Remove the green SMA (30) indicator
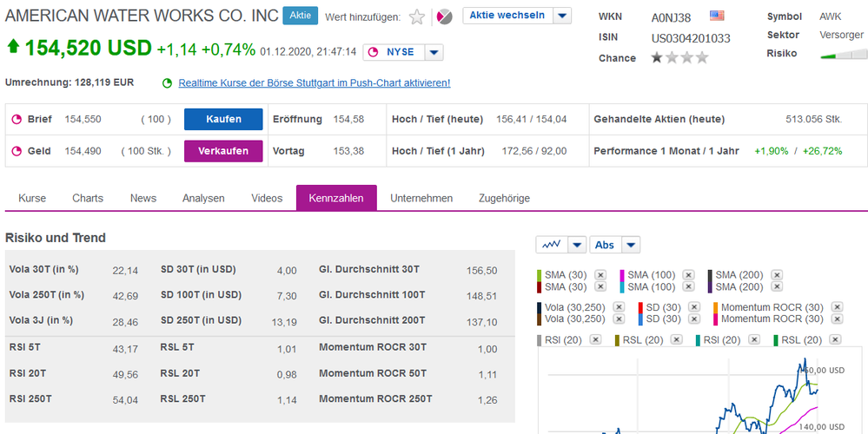This screenshot has width=868, height=434. 601,275
